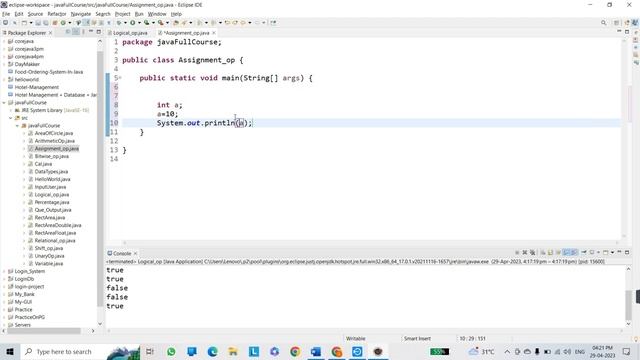This screenshot has height=360, width=640.
Task: Click the Save All toolbar icon
Action: 46,23
